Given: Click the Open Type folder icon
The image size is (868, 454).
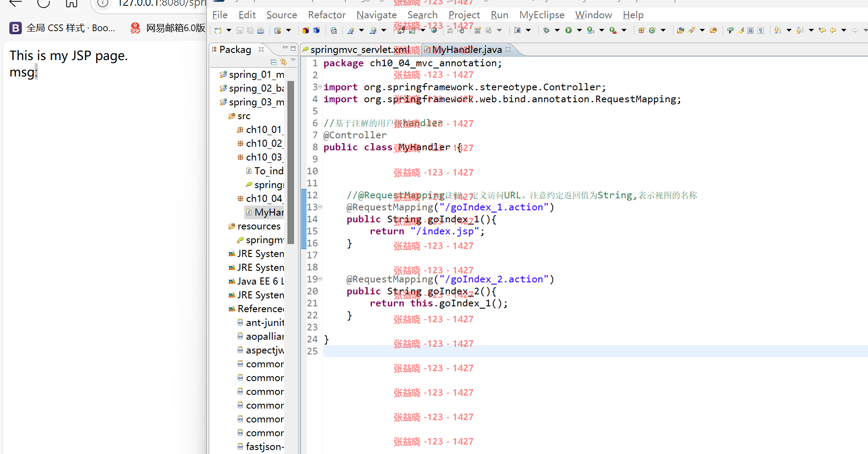Looking at the screenshot, I should tap(680, 30).
